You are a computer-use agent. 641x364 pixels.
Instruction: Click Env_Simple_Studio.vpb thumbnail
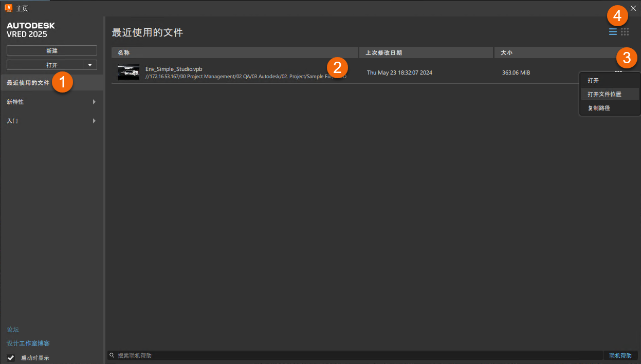pyautogui.click(x=129, y=72)
